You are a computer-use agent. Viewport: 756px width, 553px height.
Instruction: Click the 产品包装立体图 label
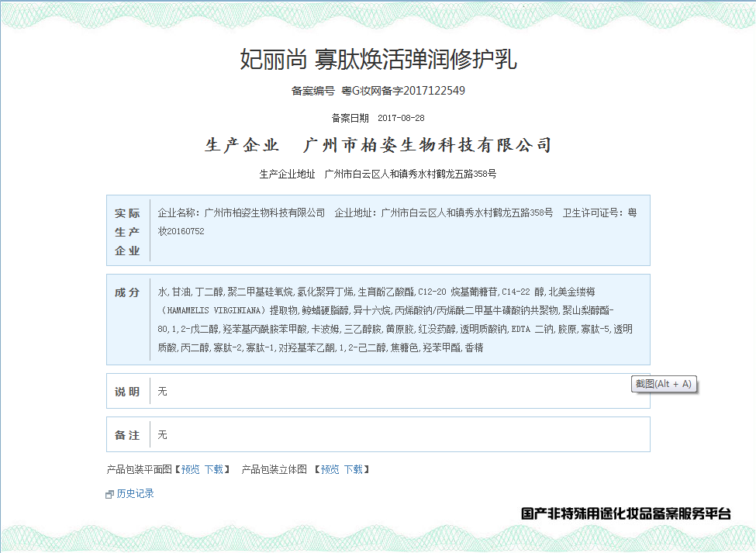pos(274,469)
